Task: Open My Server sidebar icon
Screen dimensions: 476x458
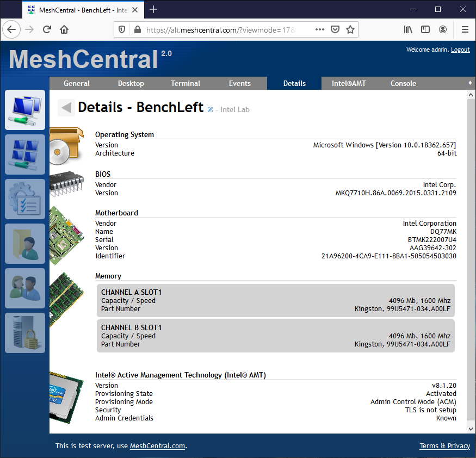Action: [x=25, y=333]
